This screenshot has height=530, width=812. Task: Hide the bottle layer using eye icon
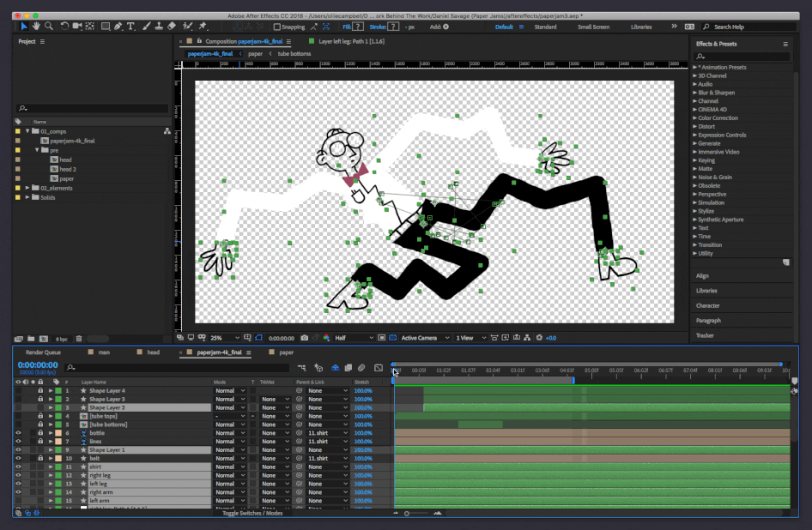coord(19,433)
